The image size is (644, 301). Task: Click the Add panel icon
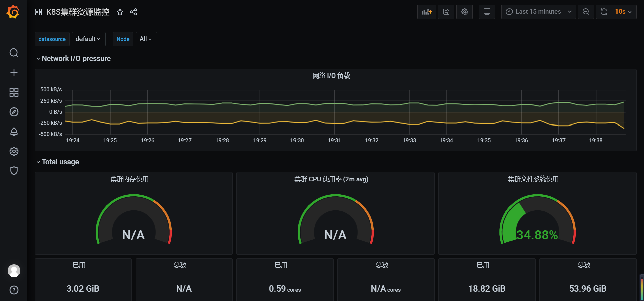coord(427,12)
